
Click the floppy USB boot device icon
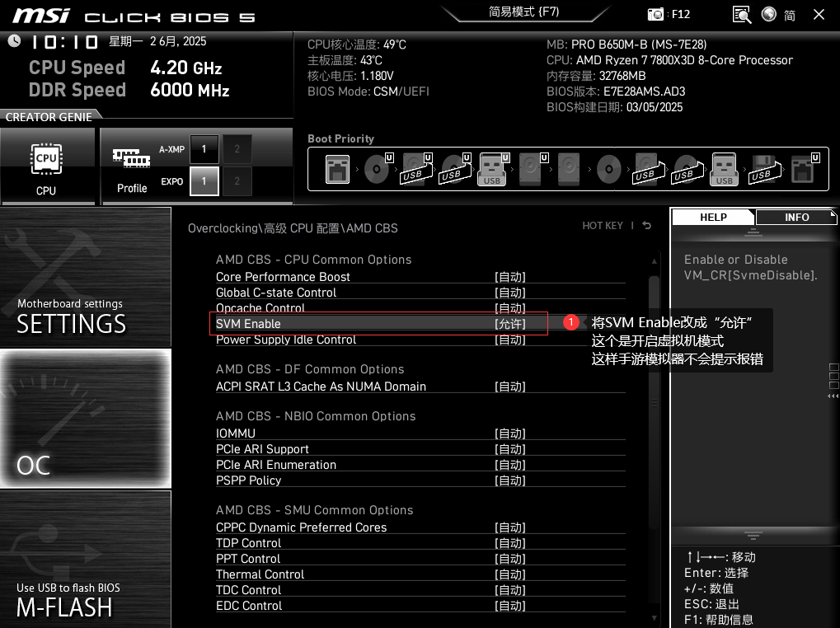tap(762, 169)
